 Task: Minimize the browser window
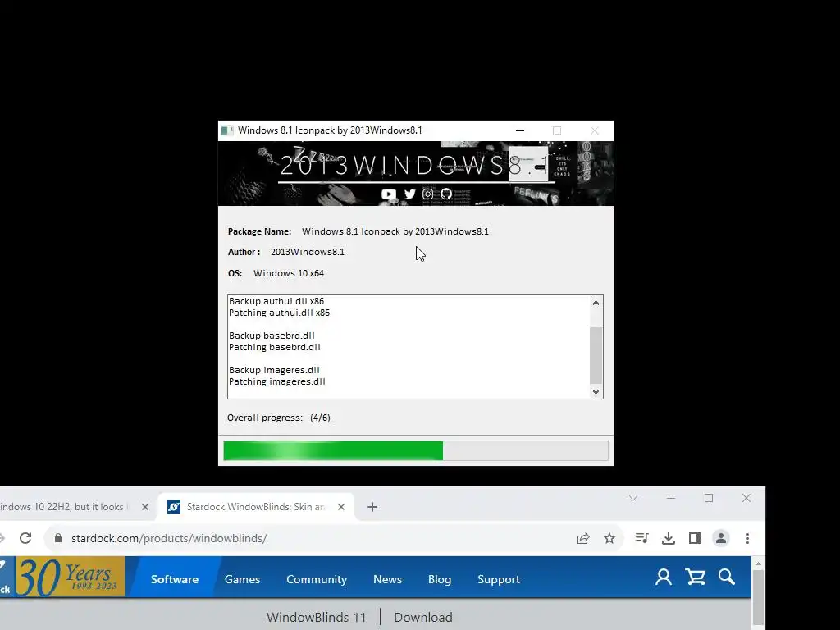pyautogui.click(x=671, y=498)
